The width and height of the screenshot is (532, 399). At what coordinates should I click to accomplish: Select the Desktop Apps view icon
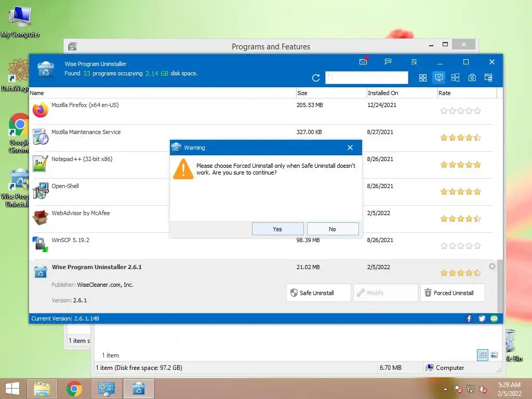(438, 78)
